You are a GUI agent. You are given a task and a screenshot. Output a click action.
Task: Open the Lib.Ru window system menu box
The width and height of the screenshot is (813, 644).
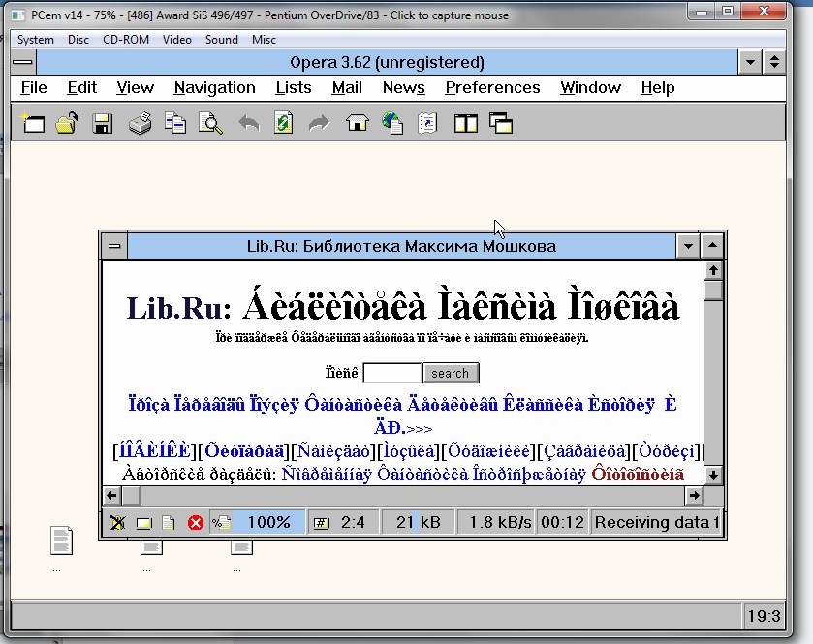114,246
